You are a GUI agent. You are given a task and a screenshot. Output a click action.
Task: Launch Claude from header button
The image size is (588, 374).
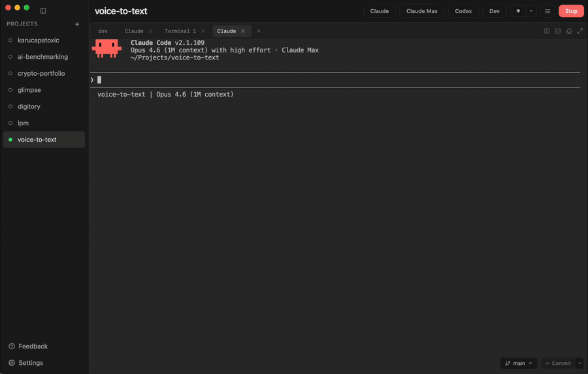point(380,11)
